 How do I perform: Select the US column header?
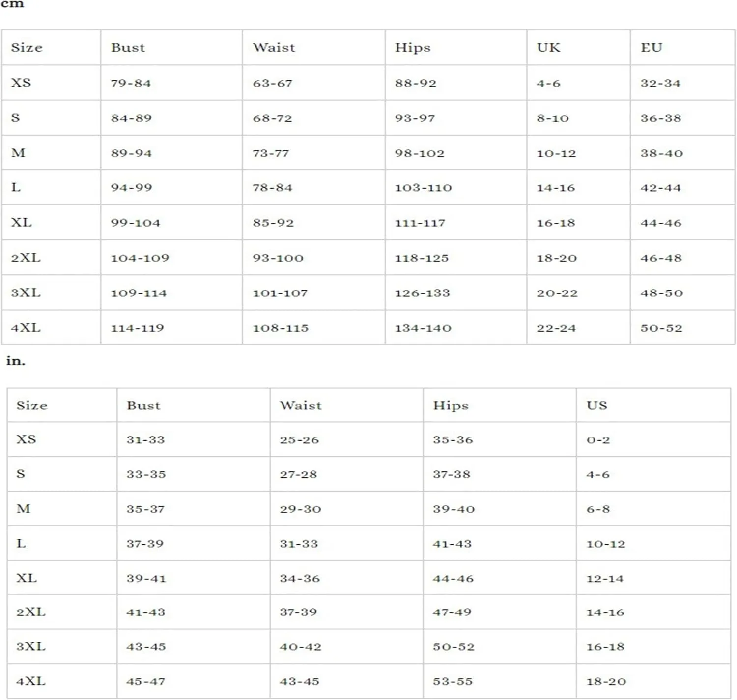point(653,406)
